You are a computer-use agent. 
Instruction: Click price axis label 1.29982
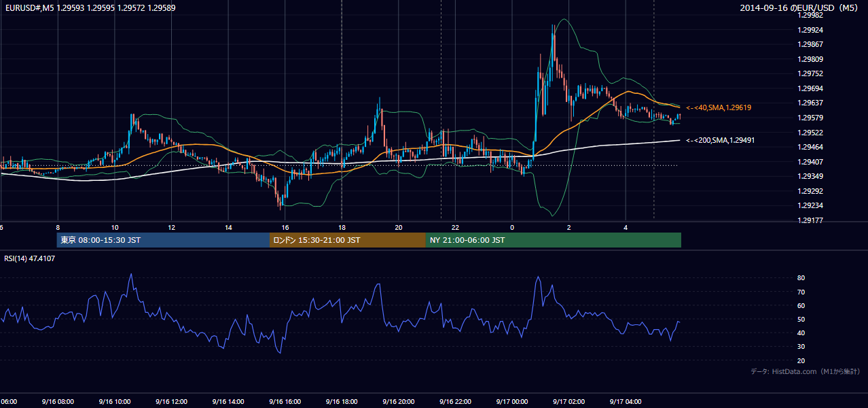809,15
